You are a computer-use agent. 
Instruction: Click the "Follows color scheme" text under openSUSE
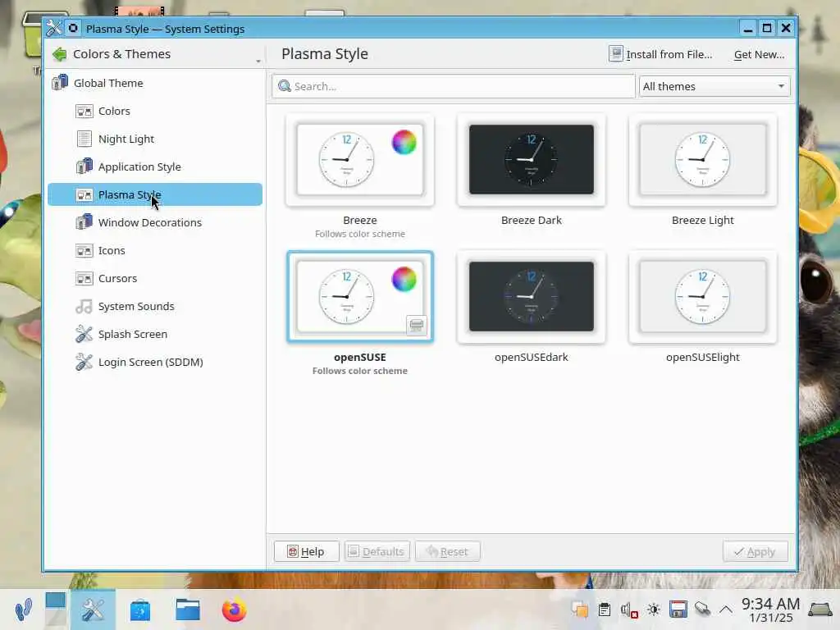360,371
